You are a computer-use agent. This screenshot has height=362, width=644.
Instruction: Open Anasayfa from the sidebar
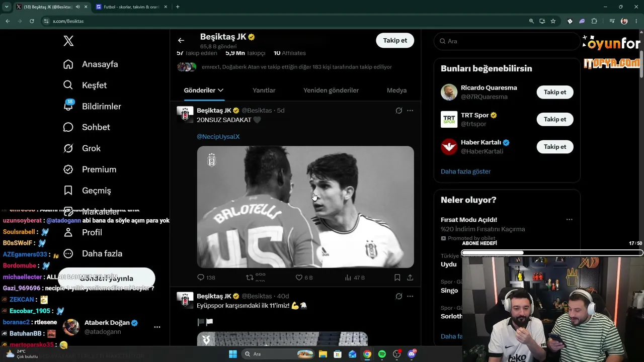pos(91,64)
